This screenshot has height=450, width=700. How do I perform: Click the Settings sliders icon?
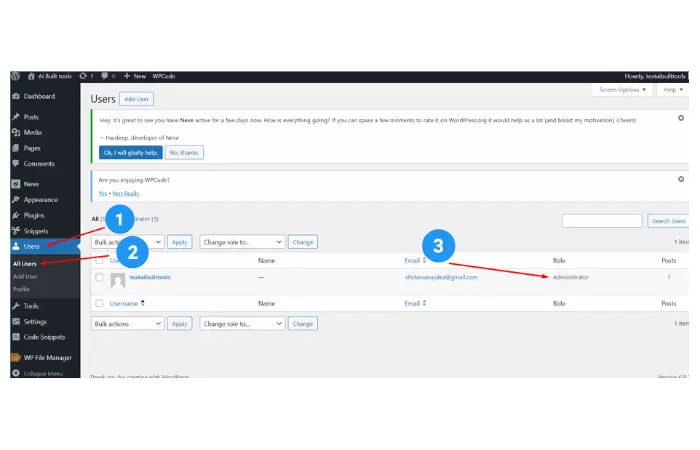(x=16, y=322)
